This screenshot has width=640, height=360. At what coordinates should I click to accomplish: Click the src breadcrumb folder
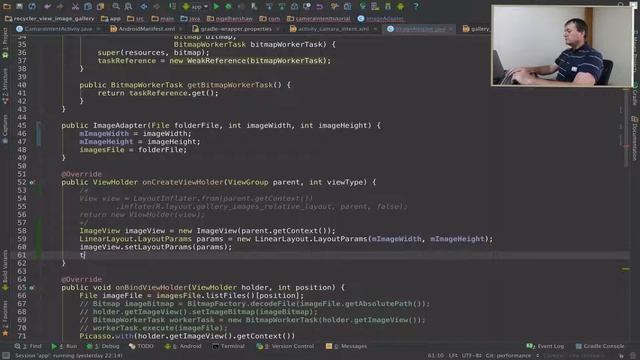tap(135, 18)
